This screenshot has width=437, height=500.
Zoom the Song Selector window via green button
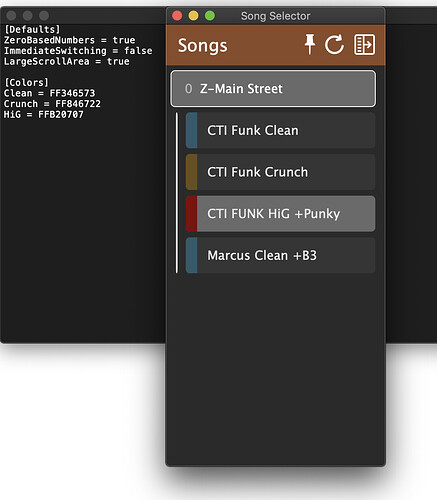tap(210, 16)
